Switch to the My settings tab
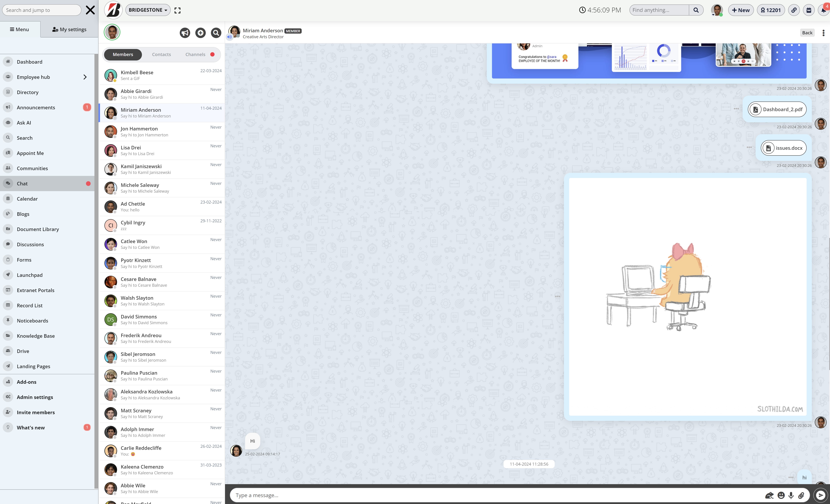The width and height of the screenshot is (830, 504). pos(69,29)
